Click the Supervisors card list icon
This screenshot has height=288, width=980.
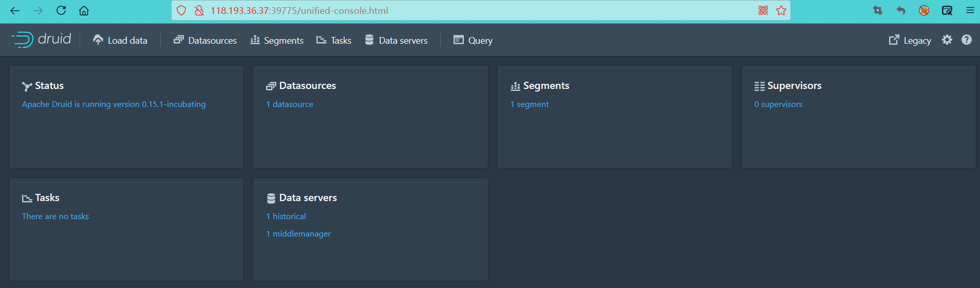pyautogui.click(x=760, y=86)
